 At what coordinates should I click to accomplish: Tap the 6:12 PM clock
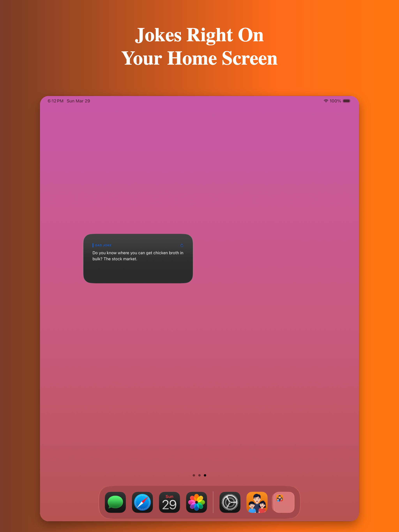point(56,101)
